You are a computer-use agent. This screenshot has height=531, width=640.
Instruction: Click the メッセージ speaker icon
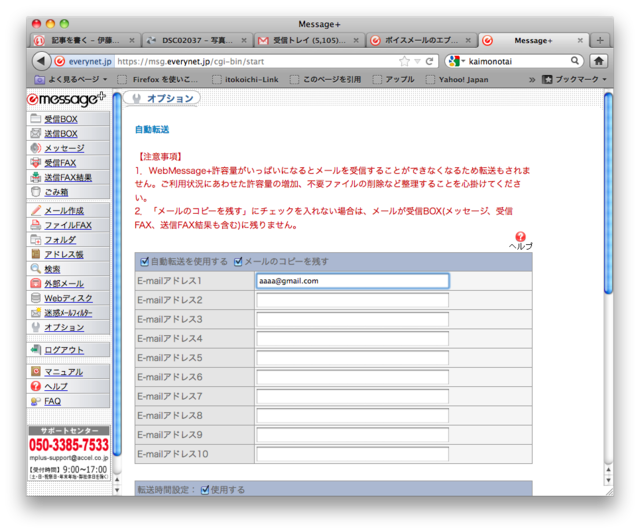tap(36, 148)
